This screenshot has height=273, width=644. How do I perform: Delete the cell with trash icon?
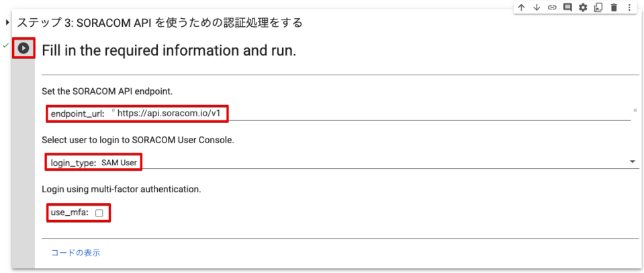tap(614, 8)
